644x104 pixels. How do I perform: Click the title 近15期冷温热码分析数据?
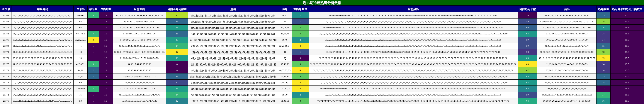[x=322, y=3]
